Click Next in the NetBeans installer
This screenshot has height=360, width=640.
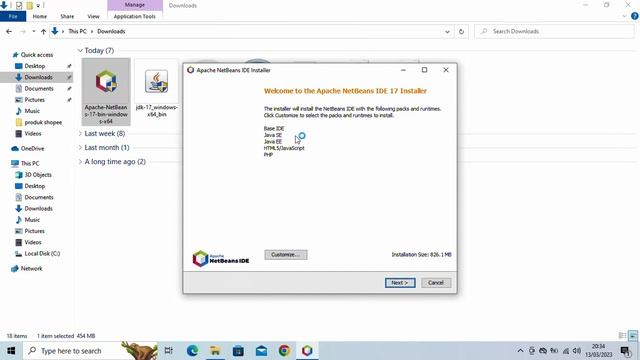[x=400, y=282]
